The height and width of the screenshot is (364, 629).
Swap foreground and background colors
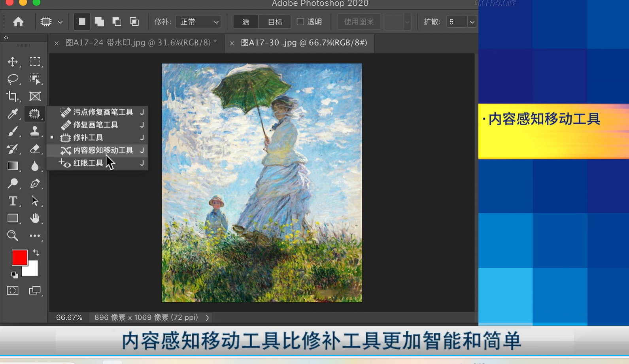[x=36, y=252]
